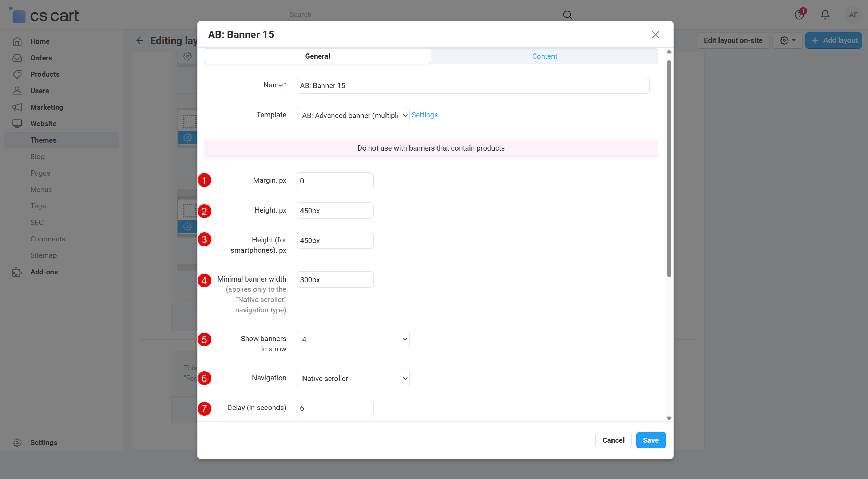Click the Settings gear in sidebar

(17, 442)
